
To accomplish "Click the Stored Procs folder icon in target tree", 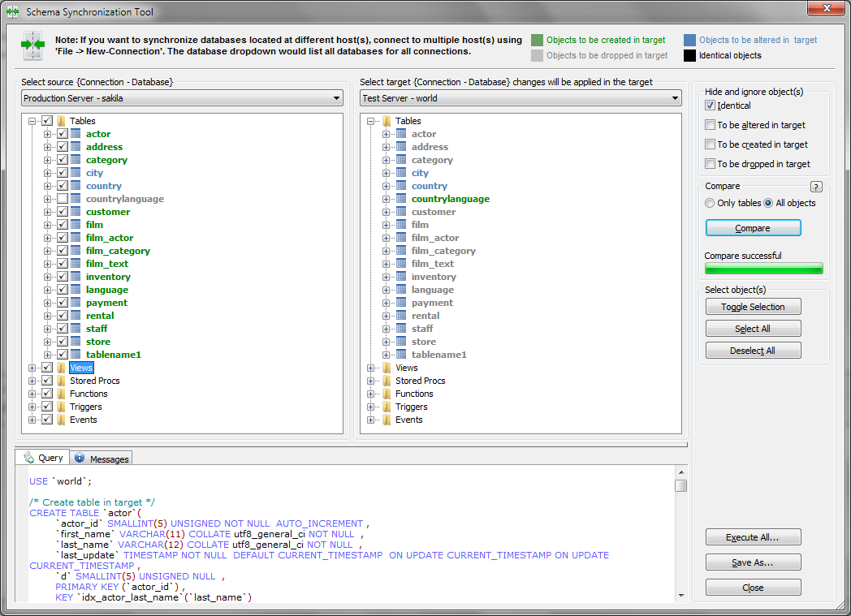I will [387, 381].
